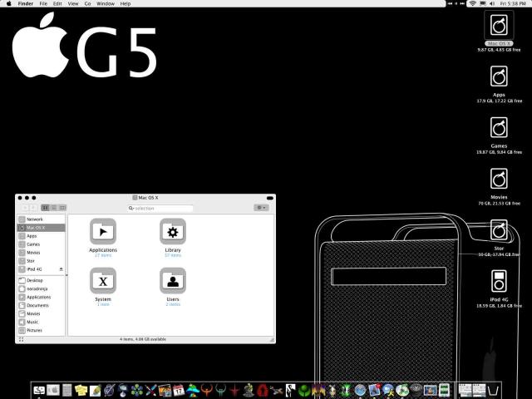The height and width of the screenshot is (399, 532).
Task: Open the Users folder icon
Action: click(x=173, y=281)
